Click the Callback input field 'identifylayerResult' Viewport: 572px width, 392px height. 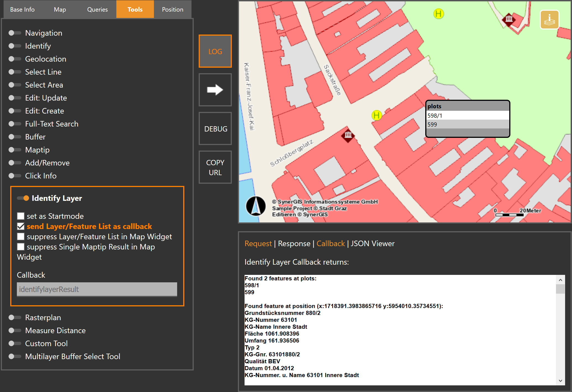[97, 289]
